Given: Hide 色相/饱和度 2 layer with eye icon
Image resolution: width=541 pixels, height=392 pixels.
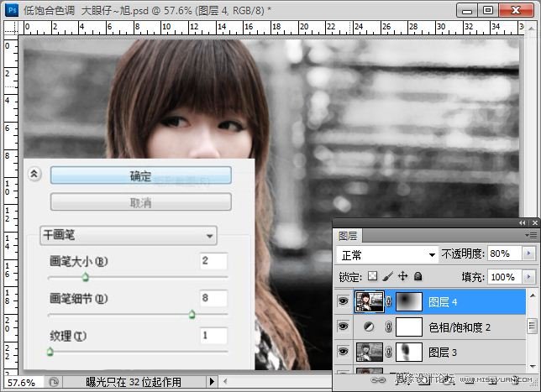Looking at the screenshot, I should click(343, 327).
